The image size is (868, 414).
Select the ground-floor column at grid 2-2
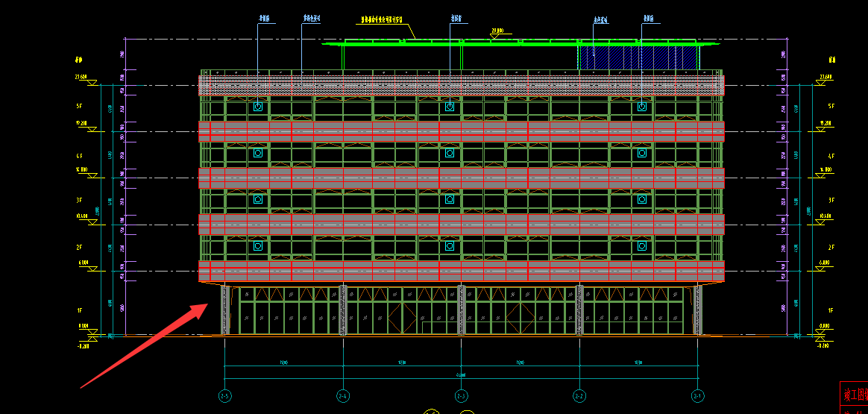click(x=579, y=310)
